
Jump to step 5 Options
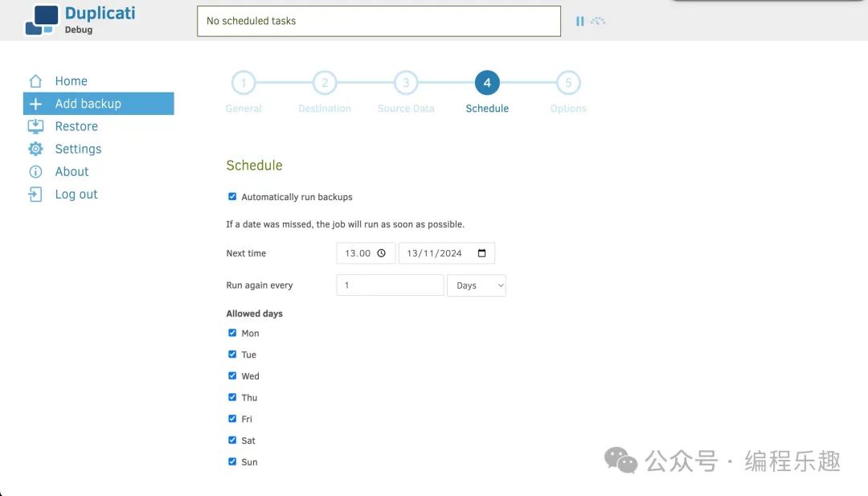click(568, 83)
